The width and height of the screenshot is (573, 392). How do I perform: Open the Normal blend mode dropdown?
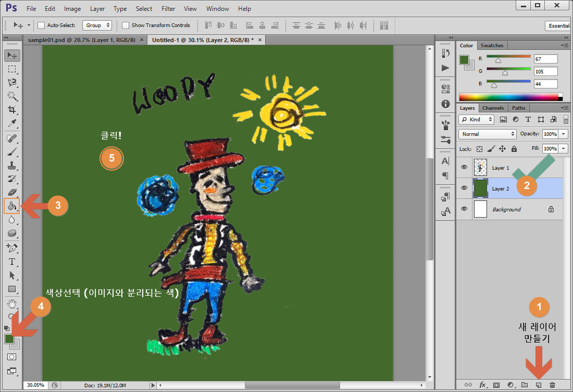coord(488,134)
